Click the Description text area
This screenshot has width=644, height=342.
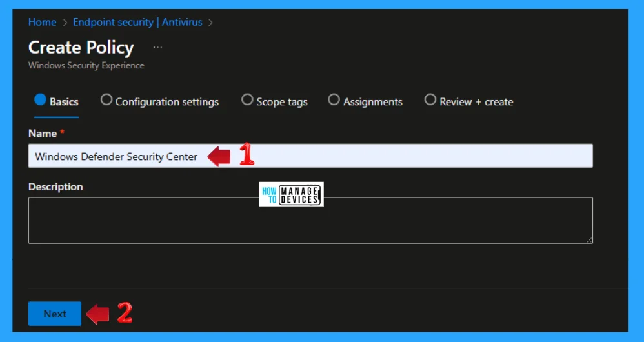point(310,221)
